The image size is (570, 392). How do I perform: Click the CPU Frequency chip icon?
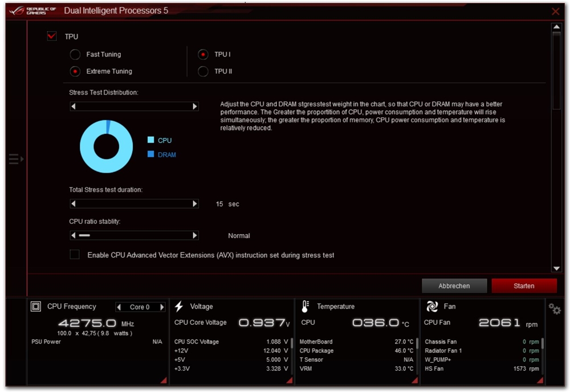(x=35, y=307)
